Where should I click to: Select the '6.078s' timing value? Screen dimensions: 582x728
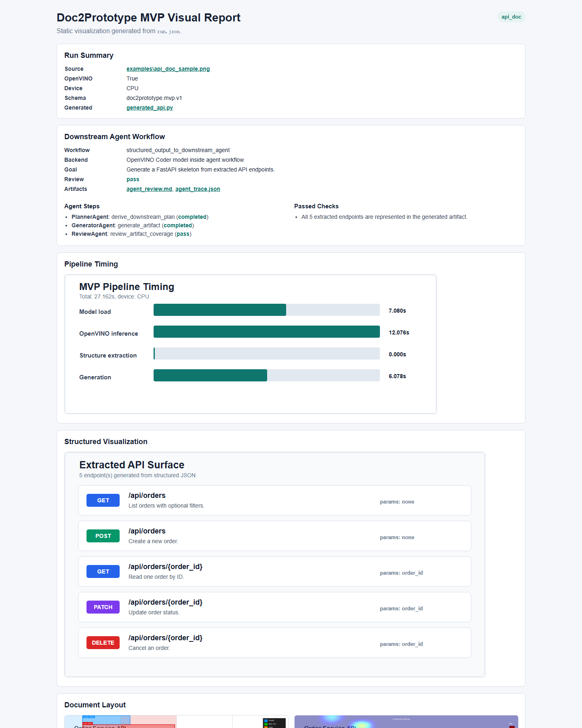click(x=397, y=376)
